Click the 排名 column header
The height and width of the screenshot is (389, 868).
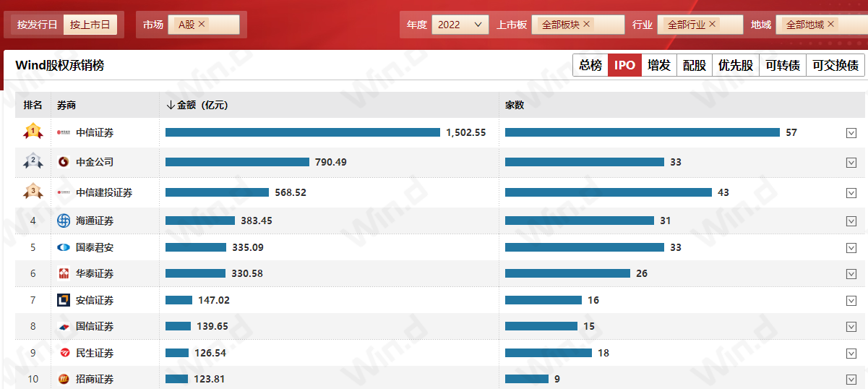coord(33,105)
